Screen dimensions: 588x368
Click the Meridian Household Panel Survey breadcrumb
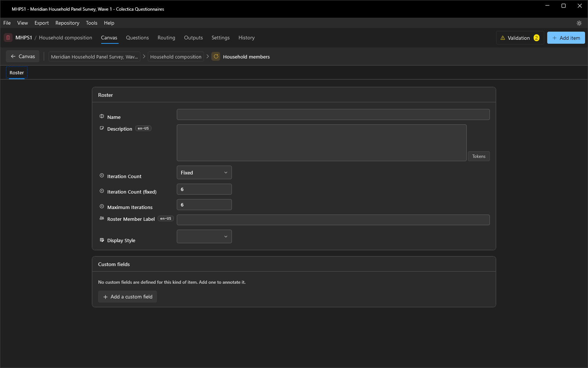[x=94, y=57]
